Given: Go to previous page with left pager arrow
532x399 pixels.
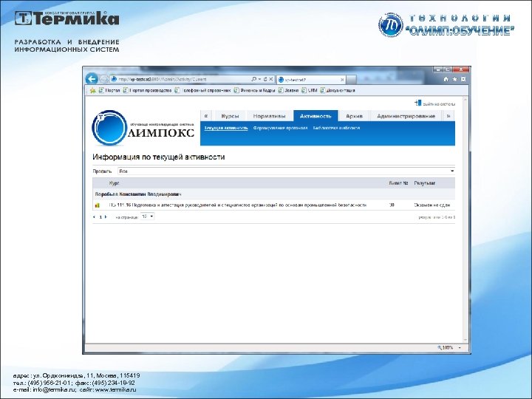Looking at the screenshot, I should tap(94, 216).
